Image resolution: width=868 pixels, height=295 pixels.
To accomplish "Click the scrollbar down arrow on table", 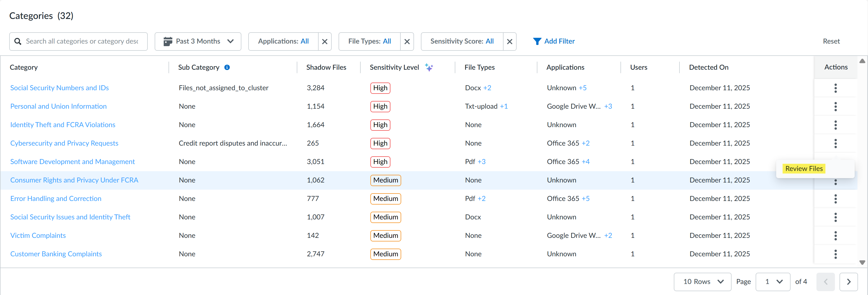I will (x=862, y=262).
